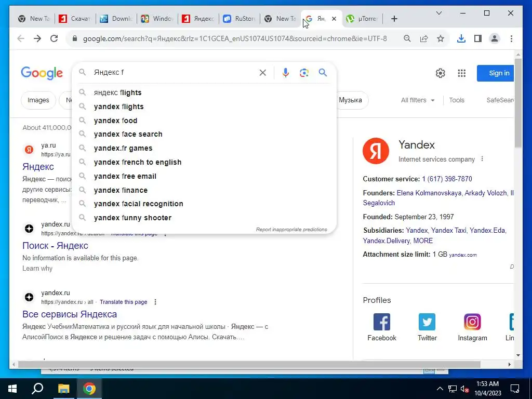
Task: Open the Windows Start button
Action: (12, 389)
